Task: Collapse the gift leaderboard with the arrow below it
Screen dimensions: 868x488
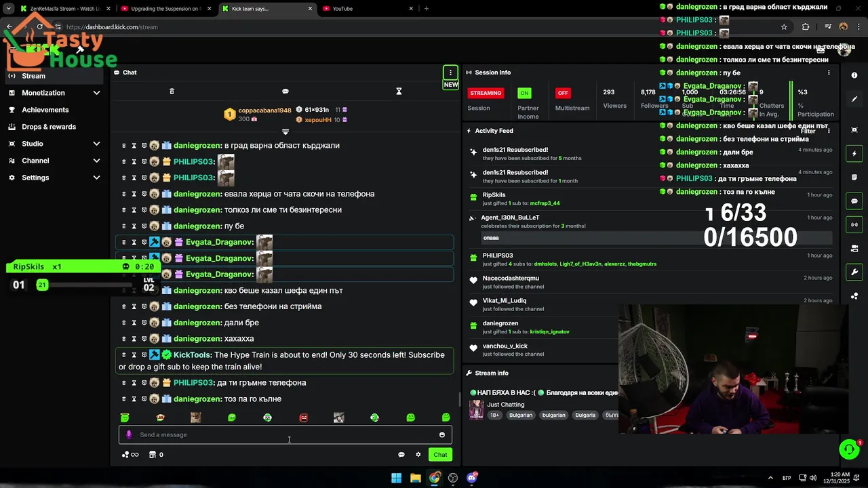Action: tap(285, 131)
